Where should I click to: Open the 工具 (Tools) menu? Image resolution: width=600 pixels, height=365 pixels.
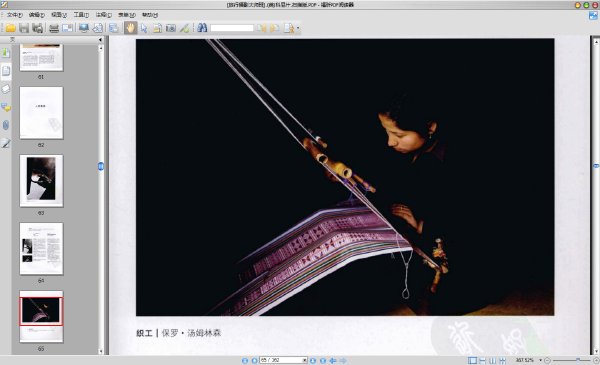click(81, 15)
